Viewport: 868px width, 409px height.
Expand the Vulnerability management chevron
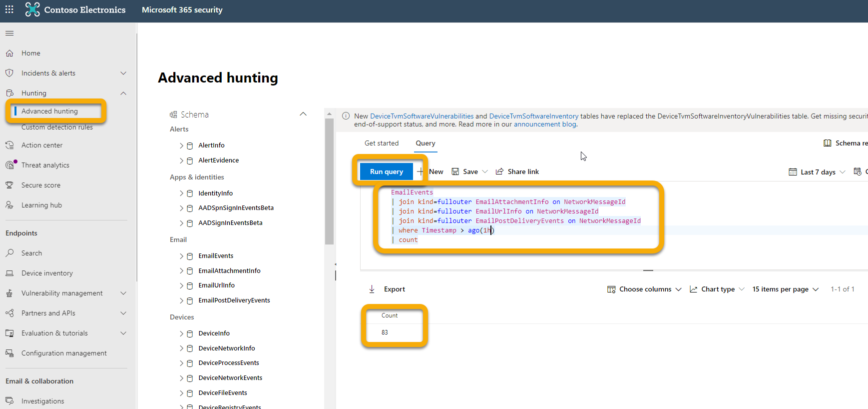point(123,293)
